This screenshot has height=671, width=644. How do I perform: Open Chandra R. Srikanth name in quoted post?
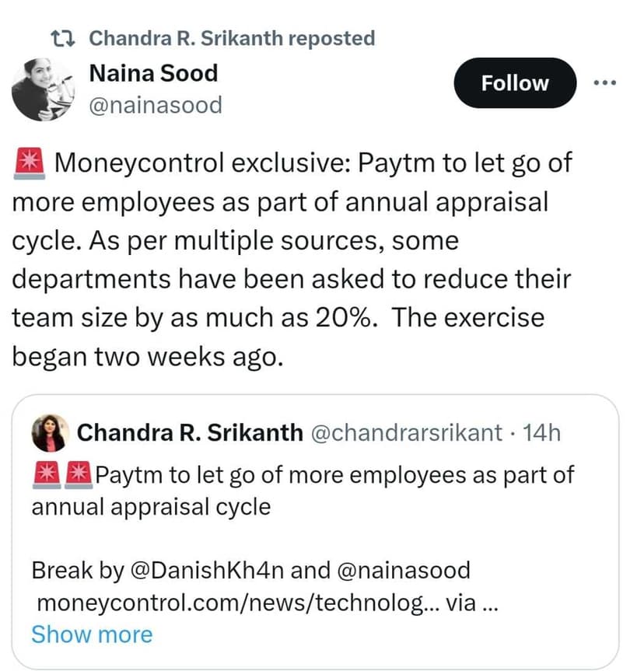click(191, 433)
